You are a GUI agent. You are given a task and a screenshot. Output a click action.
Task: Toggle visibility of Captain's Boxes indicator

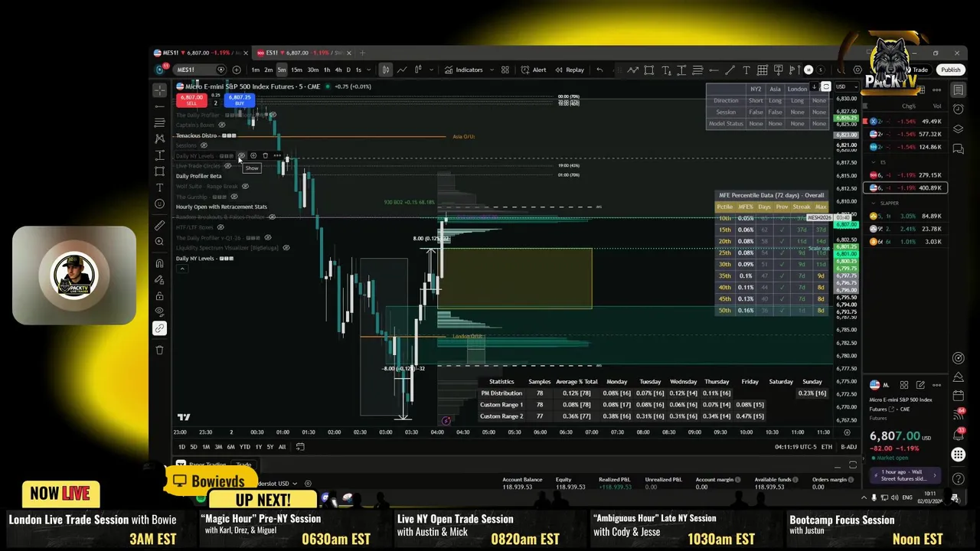[x=222, y=125]
